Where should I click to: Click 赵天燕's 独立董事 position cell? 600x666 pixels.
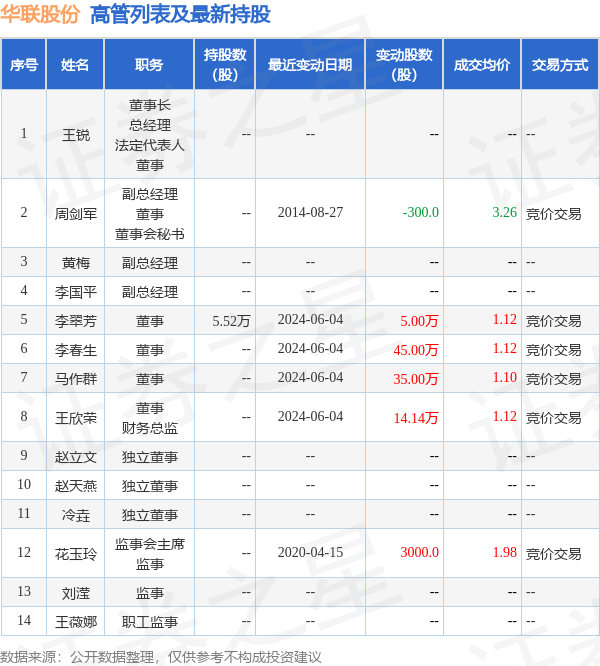pos(149,486)
